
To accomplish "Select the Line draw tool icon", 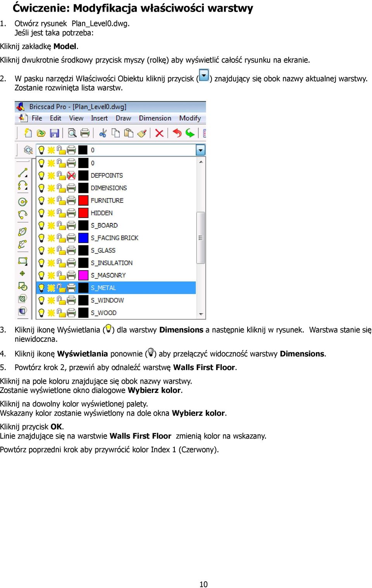I will 23,173.
